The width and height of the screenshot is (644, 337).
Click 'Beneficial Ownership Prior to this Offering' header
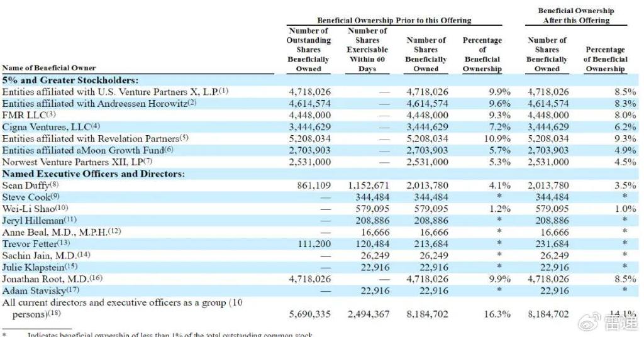pos(394,20)
